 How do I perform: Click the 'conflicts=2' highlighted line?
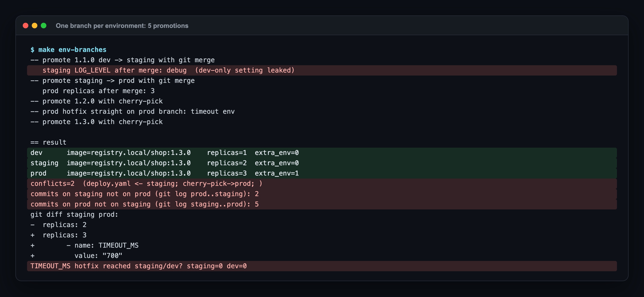click(322, 183)
